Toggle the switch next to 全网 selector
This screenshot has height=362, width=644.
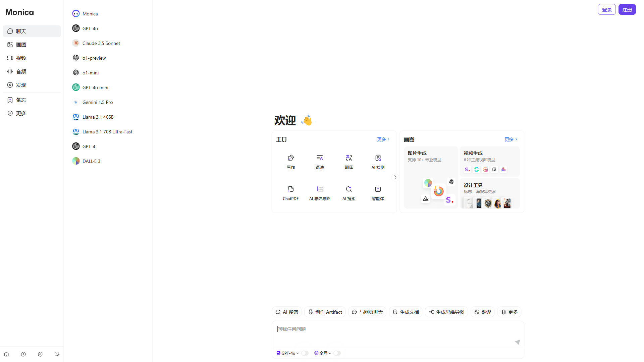pos(337,353)
